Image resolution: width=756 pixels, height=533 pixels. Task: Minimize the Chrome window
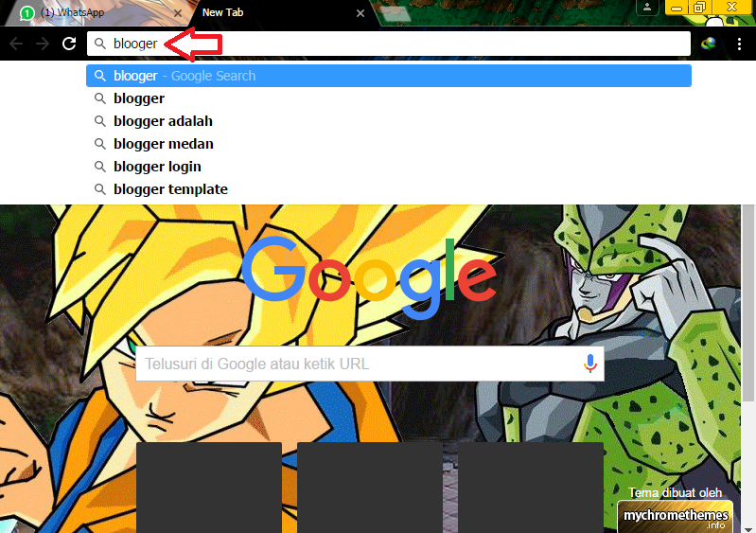[676, 8]
